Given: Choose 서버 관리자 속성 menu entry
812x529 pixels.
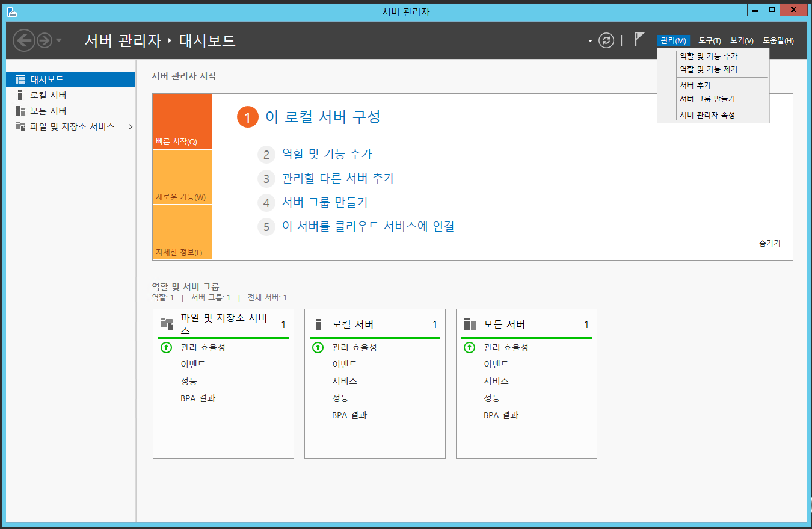Looking at the screenshot, I should pos(707,115).
